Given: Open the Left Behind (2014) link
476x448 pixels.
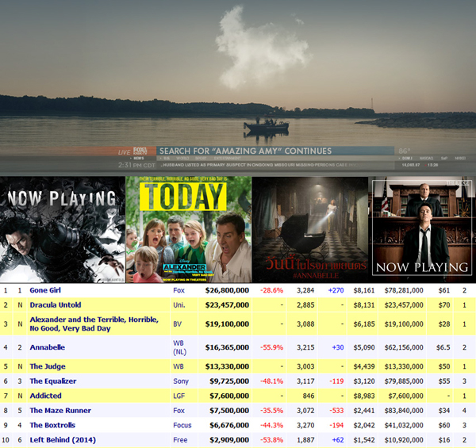Looking at the screenshot, I should (x=63, y=440).
